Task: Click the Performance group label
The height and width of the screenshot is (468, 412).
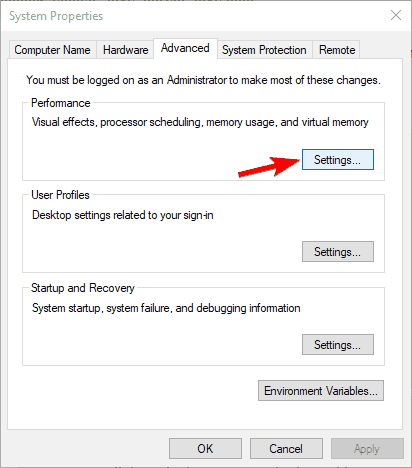Action: pyautogui.click(x=61, y=103)
